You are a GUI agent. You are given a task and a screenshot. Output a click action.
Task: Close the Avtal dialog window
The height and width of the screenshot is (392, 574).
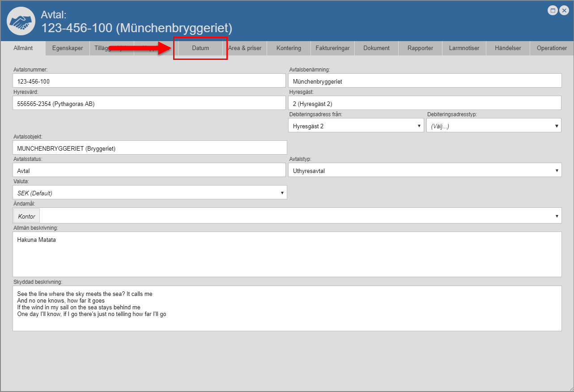pos(564,11)
